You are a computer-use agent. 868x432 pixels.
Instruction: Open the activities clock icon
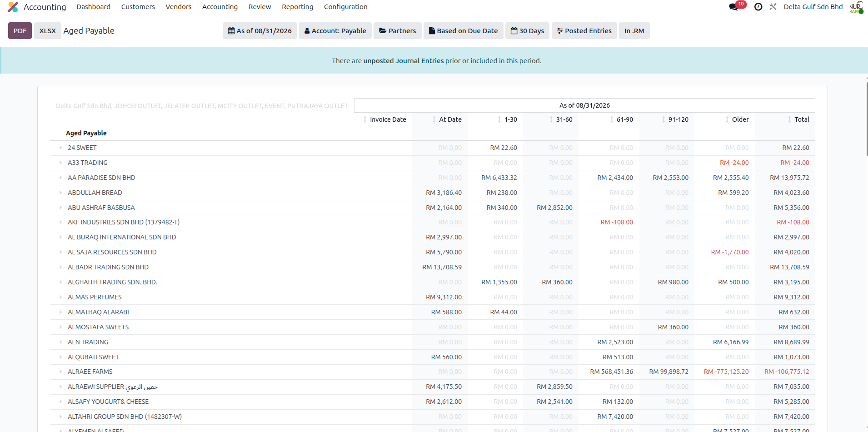coord(758,7)
